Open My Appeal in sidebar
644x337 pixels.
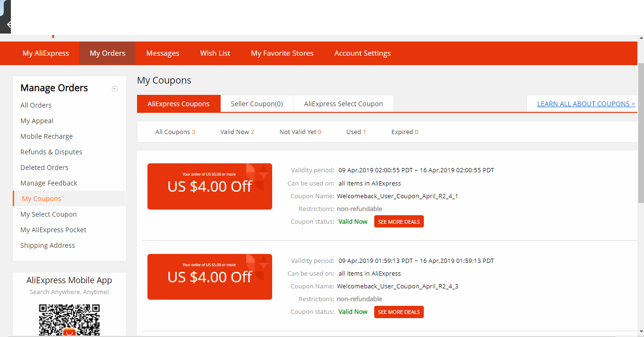tap(37, 121)
